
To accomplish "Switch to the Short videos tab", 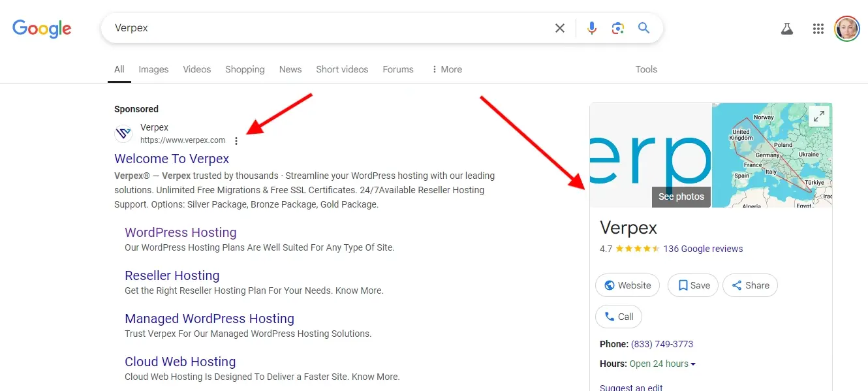I will tap(342, 69).
